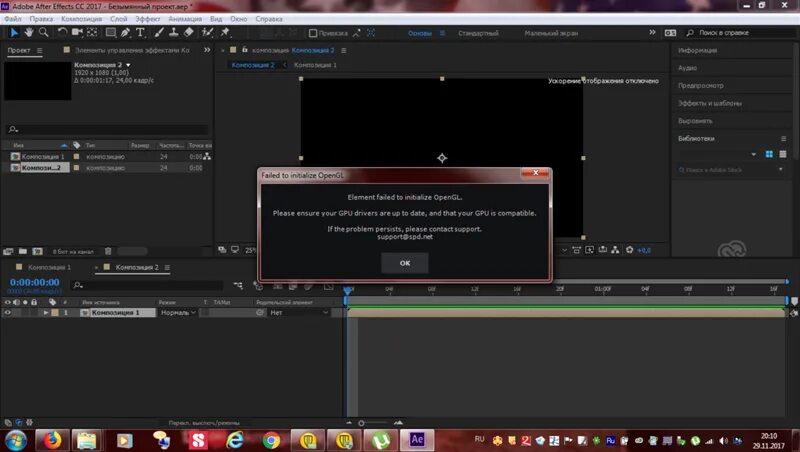Image resolution: width=800 pixels, height=452 pixels.
Task: Select the Rotation tool
Action: [62, 33]
